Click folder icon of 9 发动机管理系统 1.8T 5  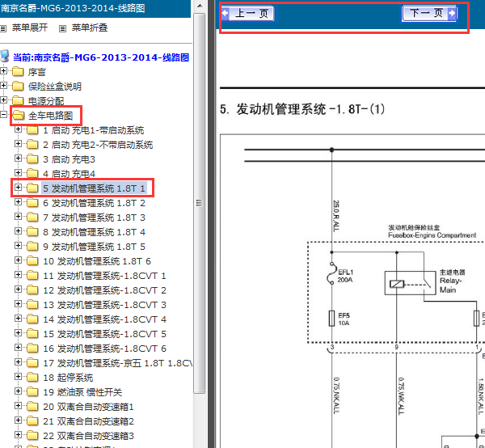click(x=32, y=246)
